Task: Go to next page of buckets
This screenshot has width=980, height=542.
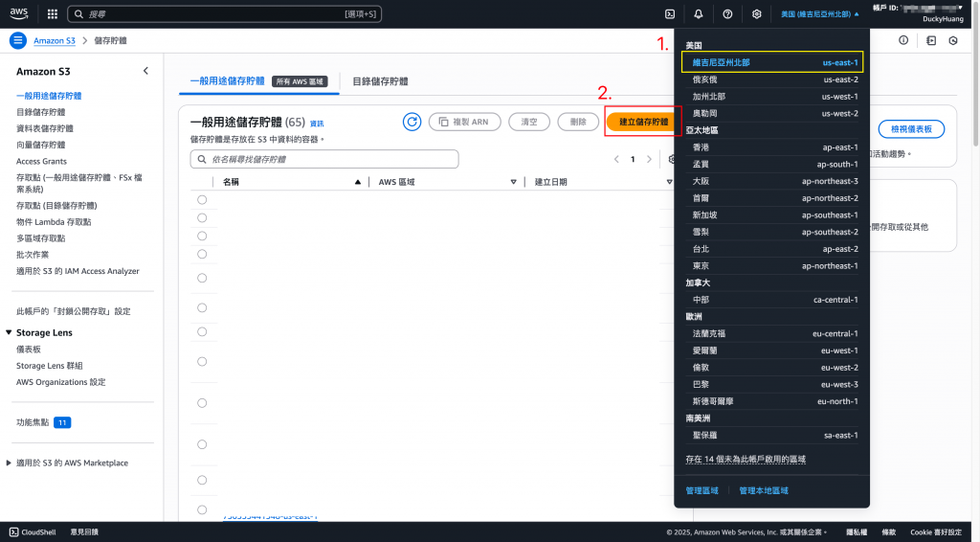Action: coord(649,159)
